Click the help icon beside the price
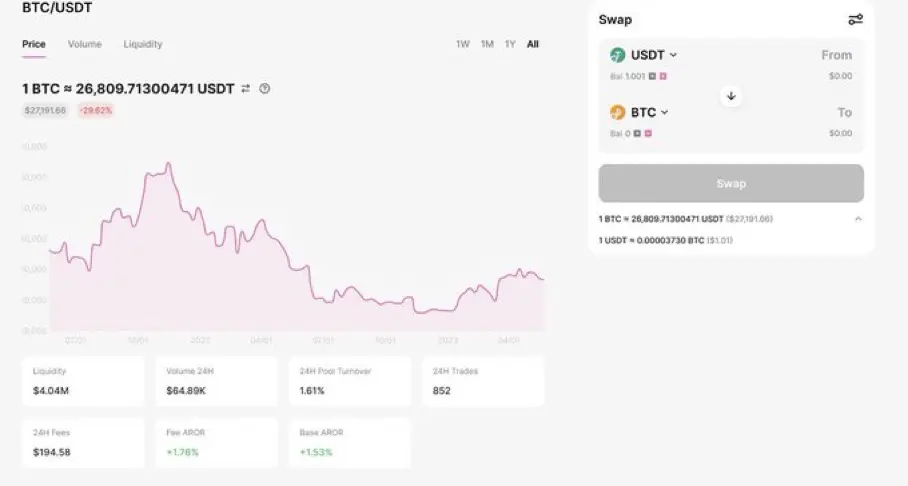This screenshot has width=908, height=486. 265,89
